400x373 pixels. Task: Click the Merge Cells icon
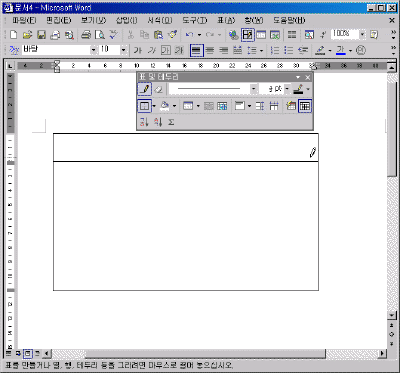point(209,106)
